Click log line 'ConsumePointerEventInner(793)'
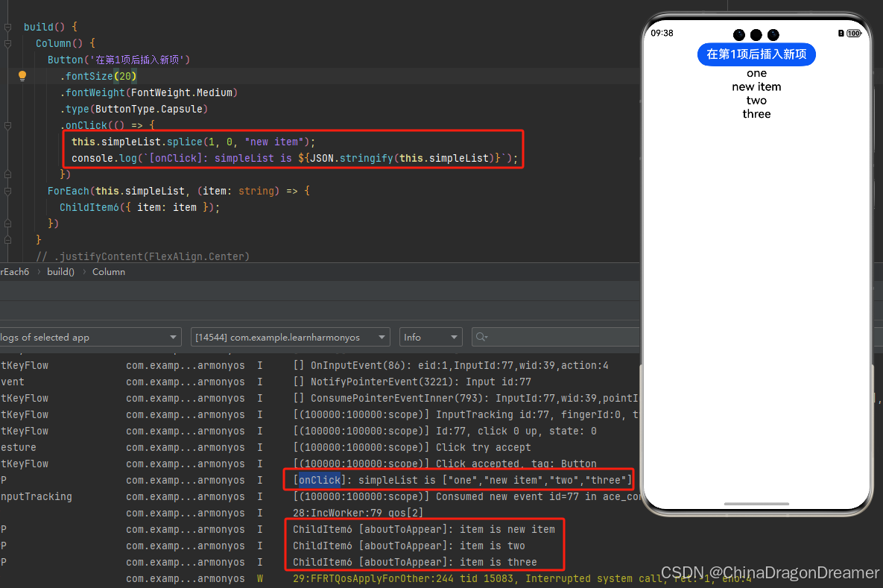This screenshot has width=883, height=588. point(466,398)
